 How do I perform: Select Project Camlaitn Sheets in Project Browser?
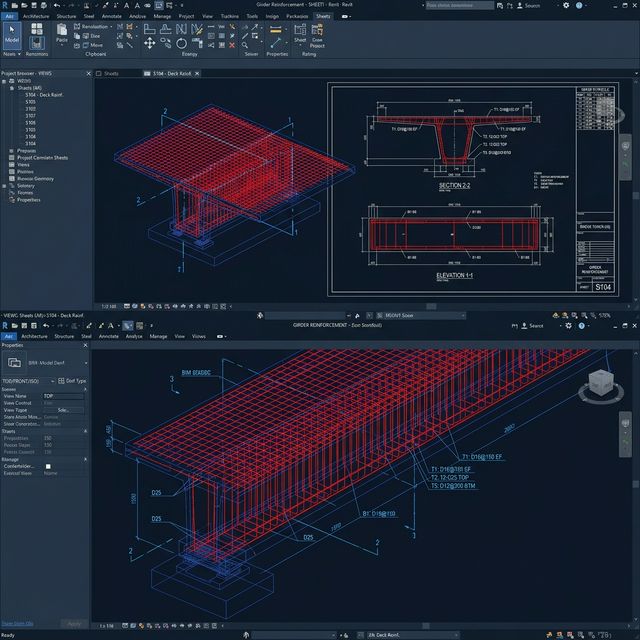(x=42, y=158)
